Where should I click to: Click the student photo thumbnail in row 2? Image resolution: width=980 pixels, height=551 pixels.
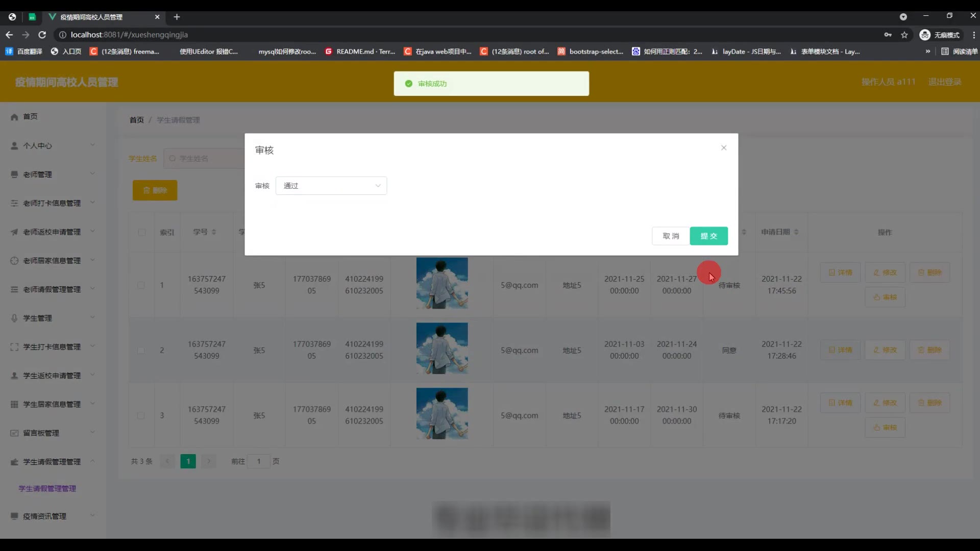[442, 348]
